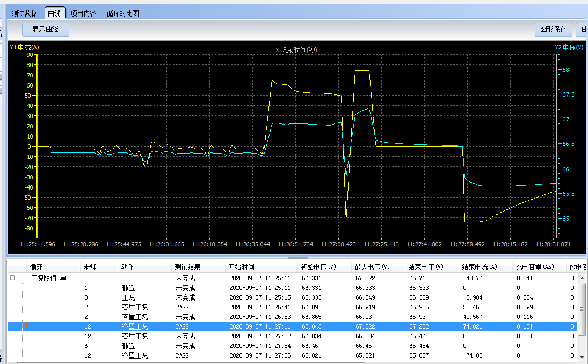Click the Y1 电流(A) axis label

(25, 47)
